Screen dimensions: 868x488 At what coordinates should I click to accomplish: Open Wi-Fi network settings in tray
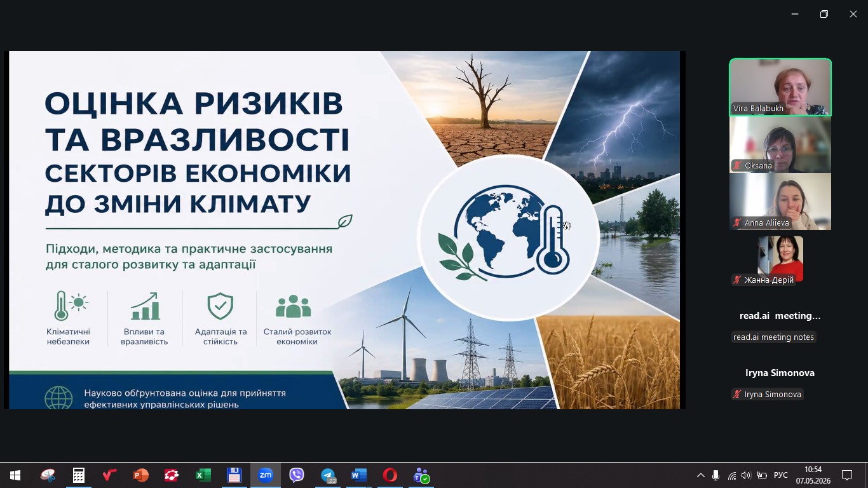coord(732,475)
